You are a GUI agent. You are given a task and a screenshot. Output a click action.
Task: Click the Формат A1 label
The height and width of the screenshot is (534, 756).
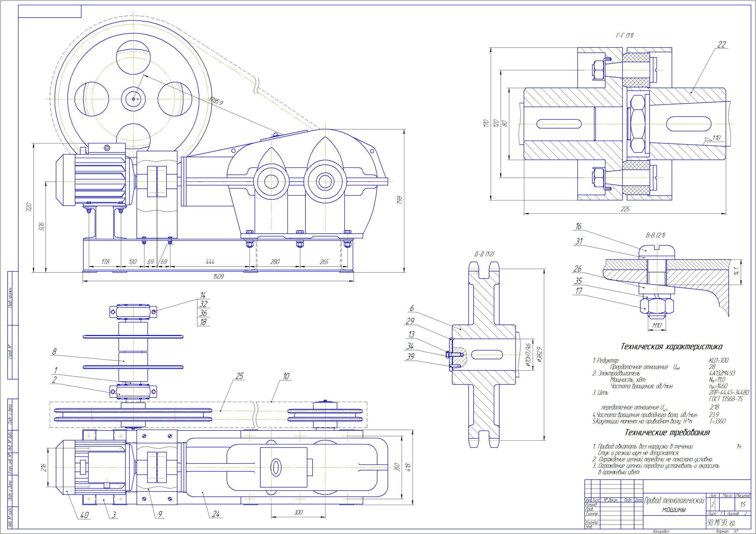(x=727, y=531)
